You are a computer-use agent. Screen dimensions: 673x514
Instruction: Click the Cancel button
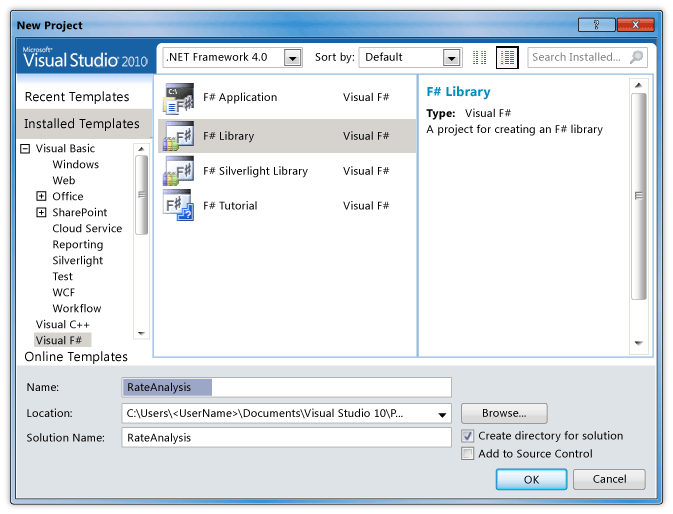point(609,479)
